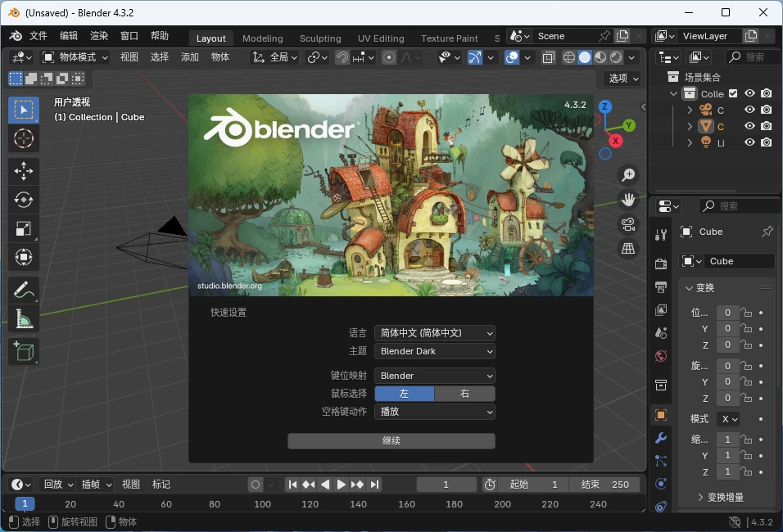Open the 选项 options dropdown
The height and width of the screenshot is (532, 783).
(x=624, y=79)
